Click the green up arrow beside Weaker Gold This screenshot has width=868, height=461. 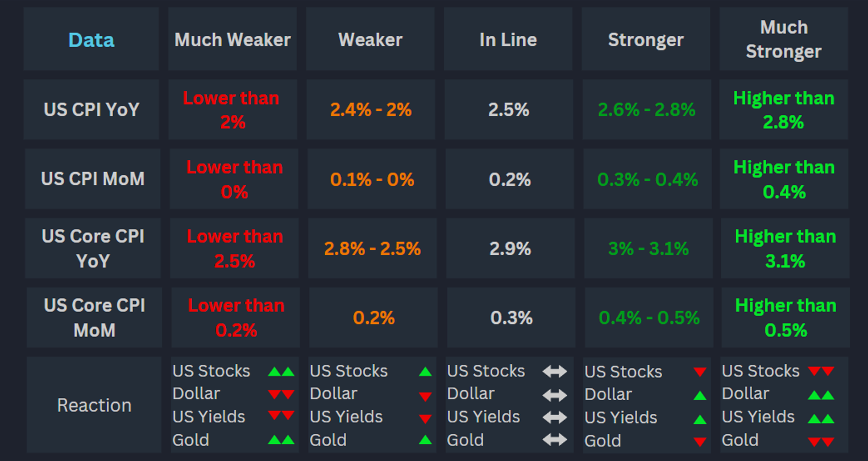(425, 440)
